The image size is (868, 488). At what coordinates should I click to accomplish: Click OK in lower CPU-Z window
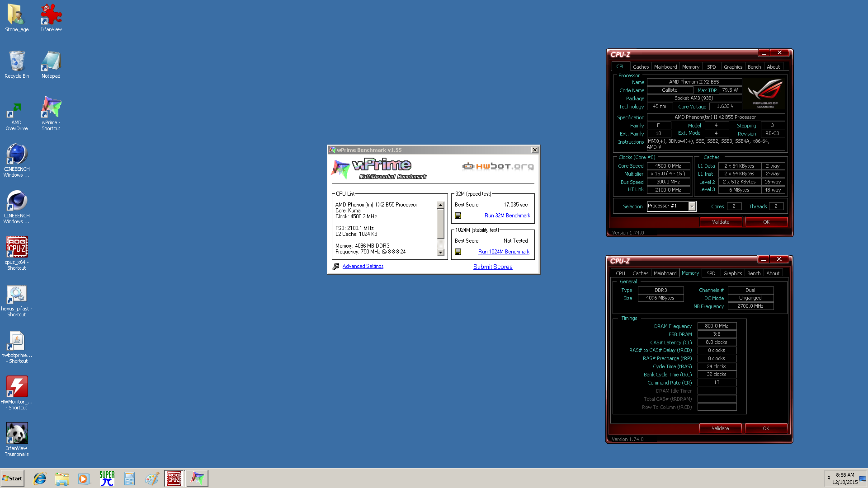[x=766, y=428]
